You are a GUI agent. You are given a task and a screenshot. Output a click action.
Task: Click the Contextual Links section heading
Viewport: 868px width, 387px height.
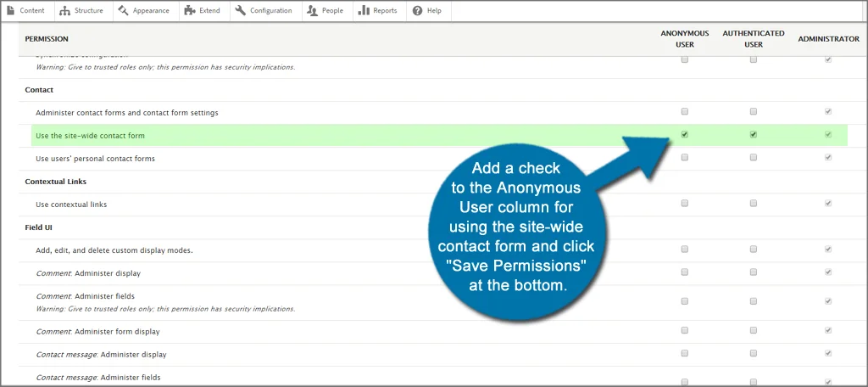(56, 182)
